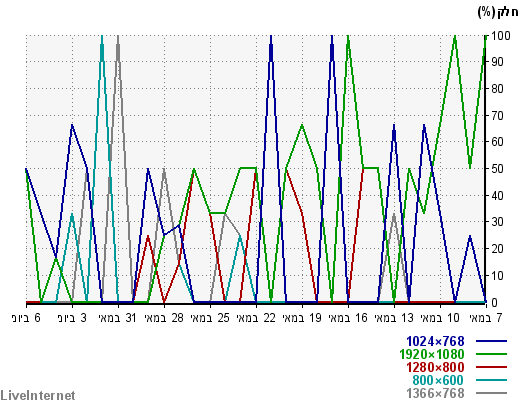Screen dimensions: 520x405
Task: Click the gray 1366×768 legend line swatch
Action: point(491,393)
